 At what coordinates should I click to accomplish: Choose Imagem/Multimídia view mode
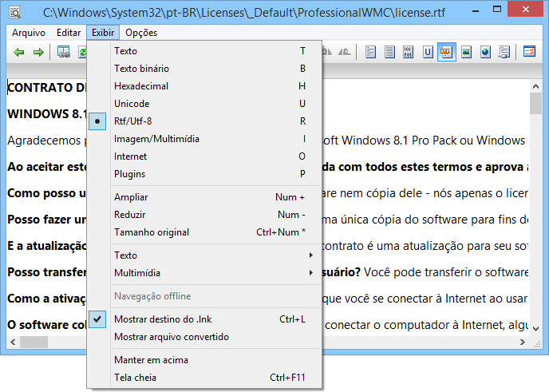point(204,139)
